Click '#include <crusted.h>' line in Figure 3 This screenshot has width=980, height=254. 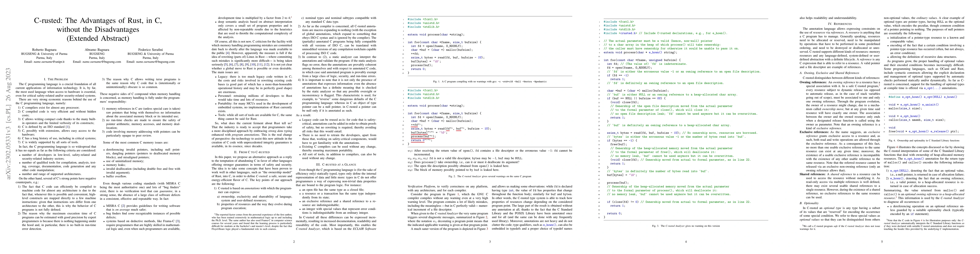(666, 33)
